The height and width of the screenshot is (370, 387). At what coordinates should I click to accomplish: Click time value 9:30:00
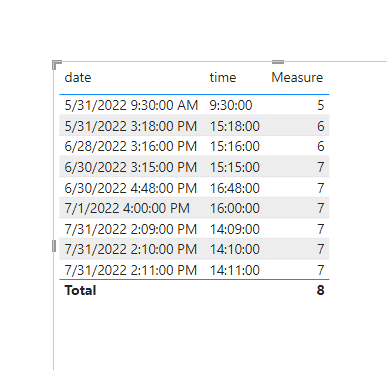pos(231,105)
